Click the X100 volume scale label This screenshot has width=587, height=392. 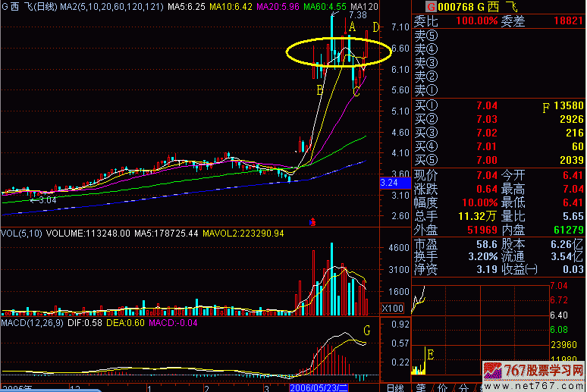(392, 309)
